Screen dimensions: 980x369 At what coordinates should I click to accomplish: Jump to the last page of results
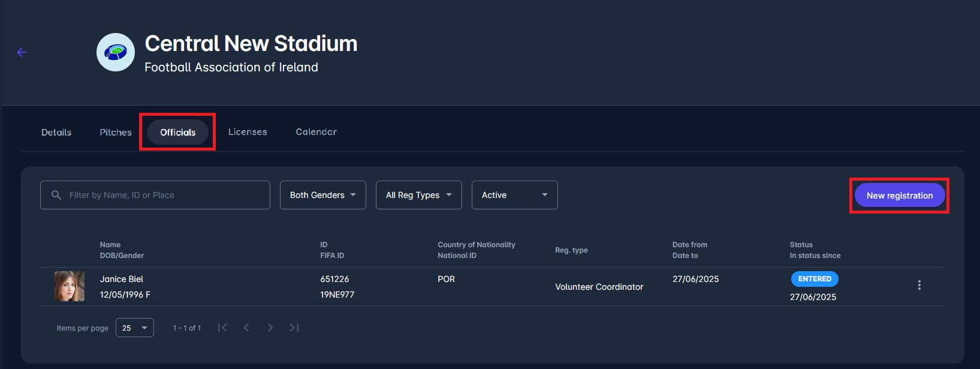coord(294,328)
